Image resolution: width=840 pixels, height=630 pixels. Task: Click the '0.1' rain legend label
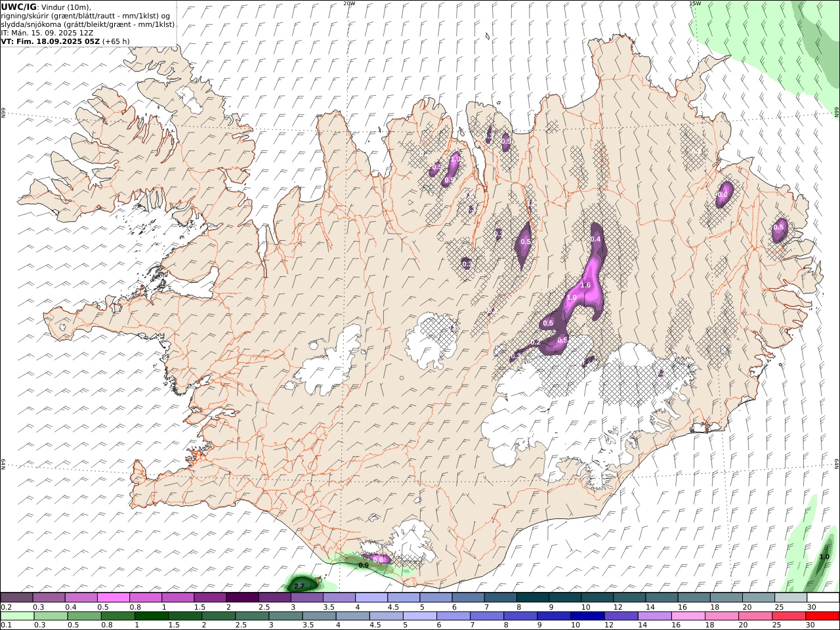point(6,625)
